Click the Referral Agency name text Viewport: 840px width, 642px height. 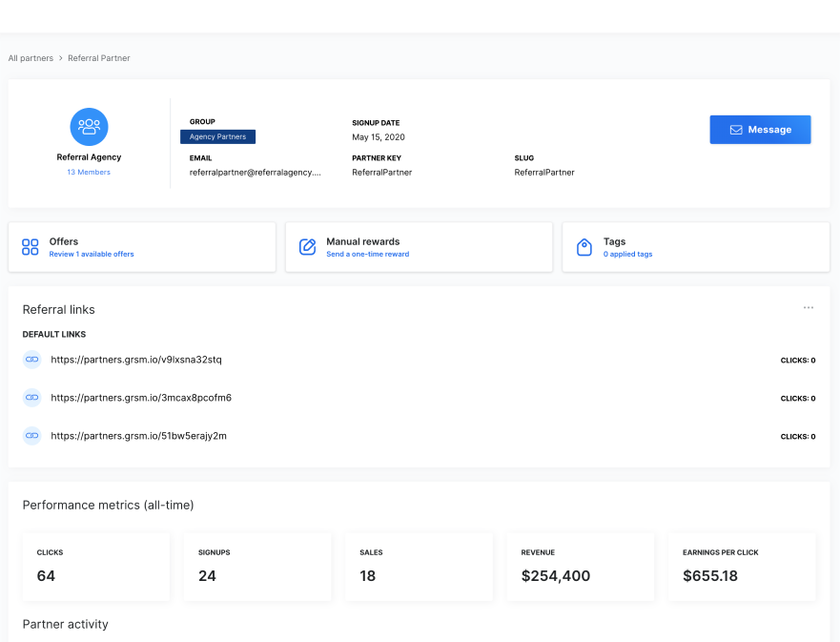[89, 157]
